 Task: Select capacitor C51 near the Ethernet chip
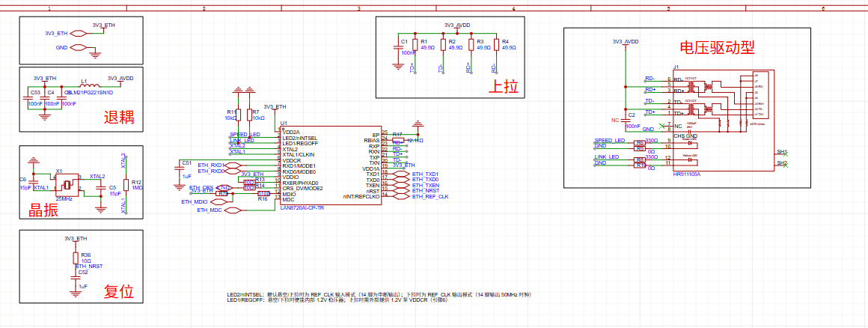tap(178, 168)
